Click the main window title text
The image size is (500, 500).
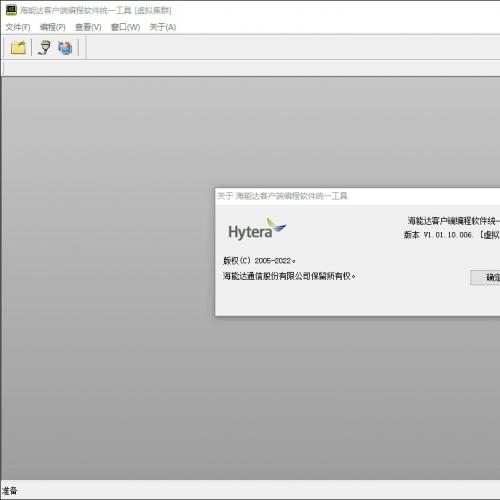[96, 10]
